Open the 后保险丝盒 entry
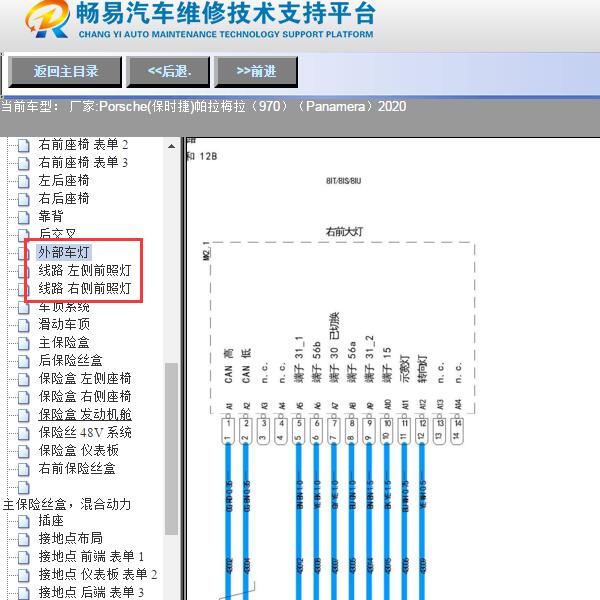 click(x=70, y=360)
